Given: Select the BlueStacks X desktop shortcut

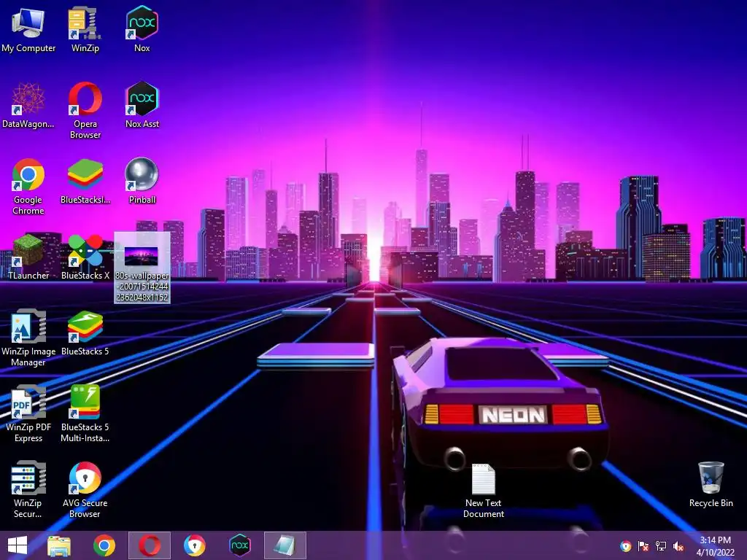Looking at the screenshot, I should pyautogui.click(x=85, y=257).
